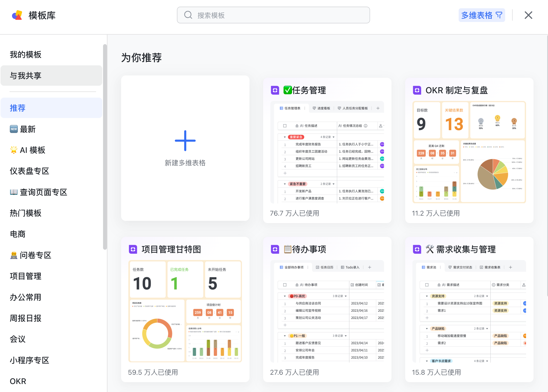Collapse the 重要紧急 group triangle

tap(285, 137)
